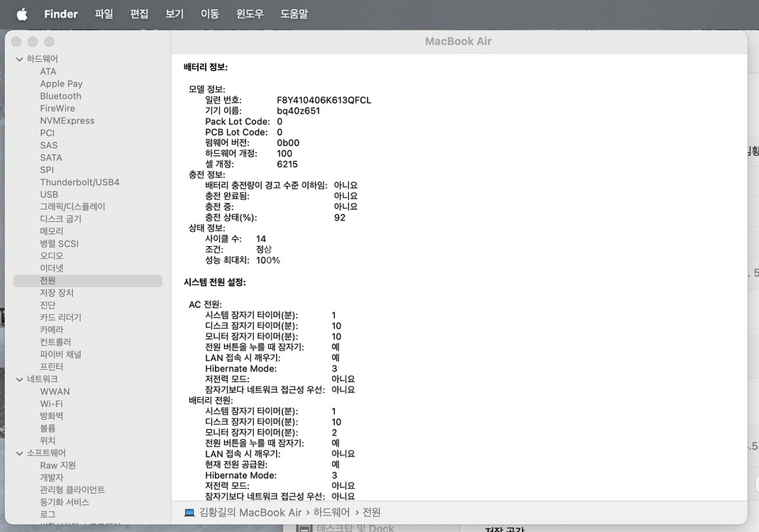
Task: Select NVMExpress in the sidebar
Action: point(67,121)
